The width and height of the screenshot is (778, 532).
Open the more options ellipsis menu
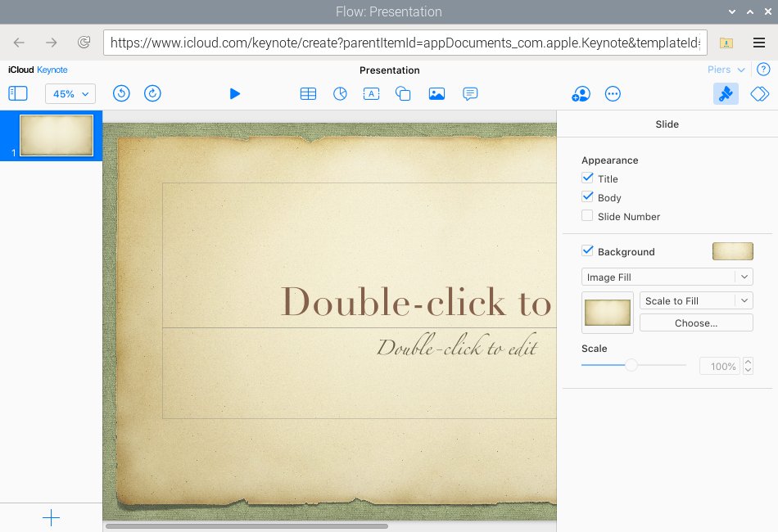pyautogui.click(x=613, y=93)
